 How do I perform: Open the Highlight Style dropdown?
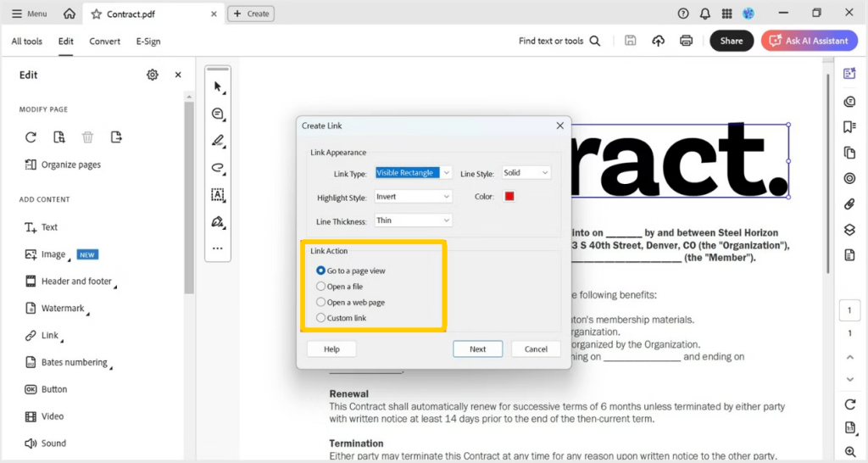point(413,197)
